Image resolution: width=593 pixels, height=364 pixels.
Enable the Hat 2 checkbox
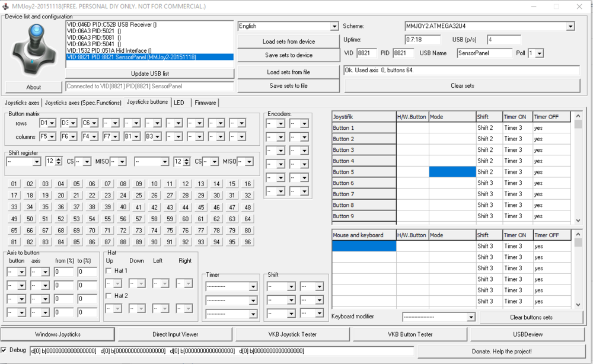tap(109, 296)
